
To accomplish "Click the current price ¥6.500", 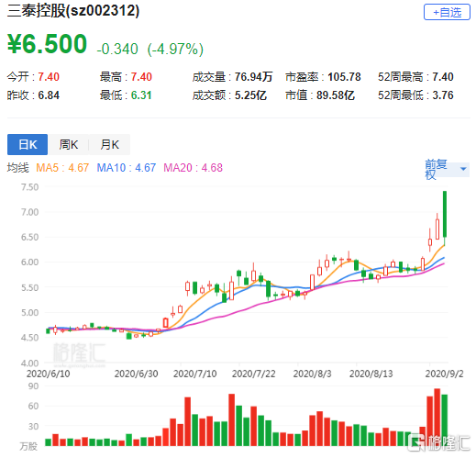I will point(47,44).
